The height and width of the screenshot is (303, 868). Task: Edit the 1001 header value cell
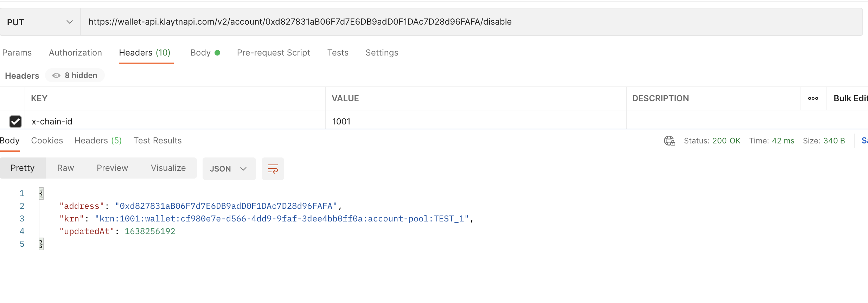[476, 121]
